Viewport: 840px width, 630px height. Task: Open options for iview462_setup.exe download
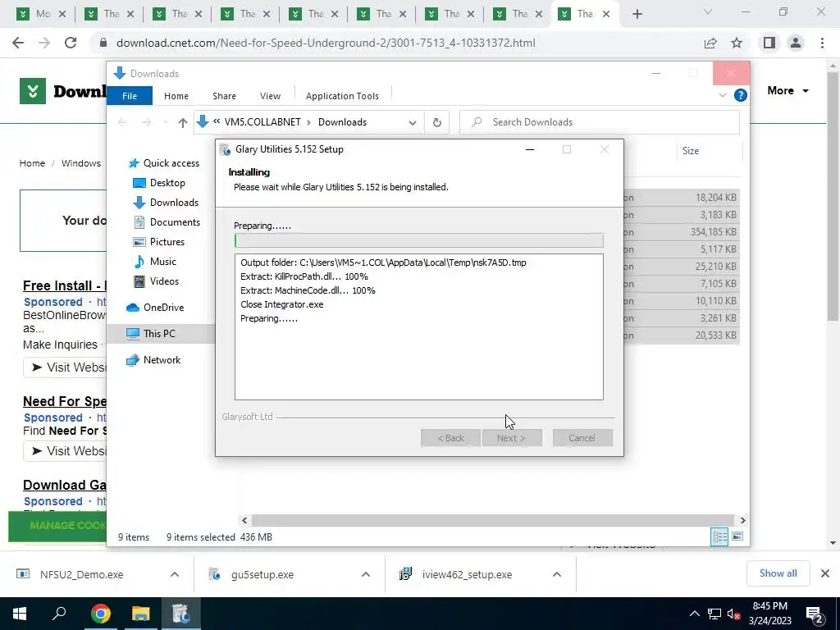[557, 574]
